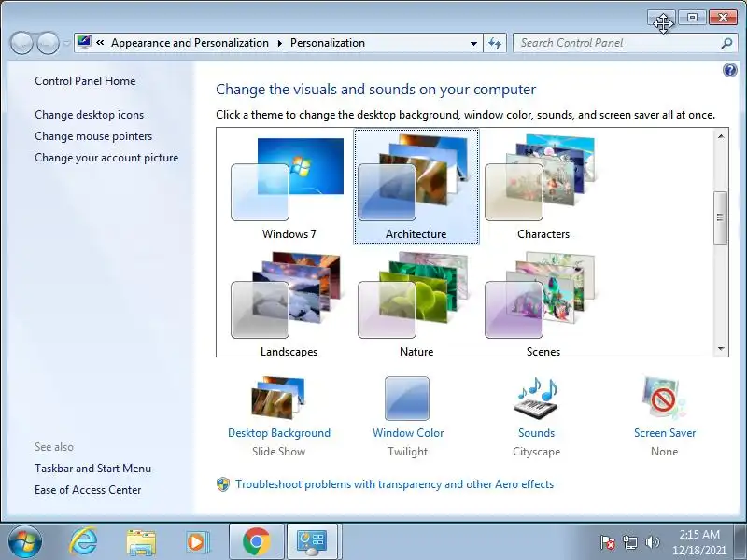Open the Action Center flag icon
The width and height of the screenshot is (747, 560).
pos(608,542)
